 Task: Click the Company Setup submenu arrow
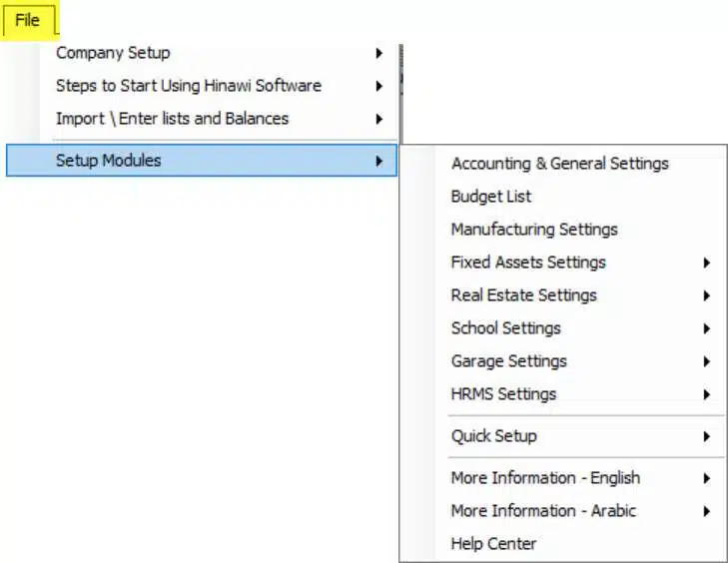pos(379,53)
